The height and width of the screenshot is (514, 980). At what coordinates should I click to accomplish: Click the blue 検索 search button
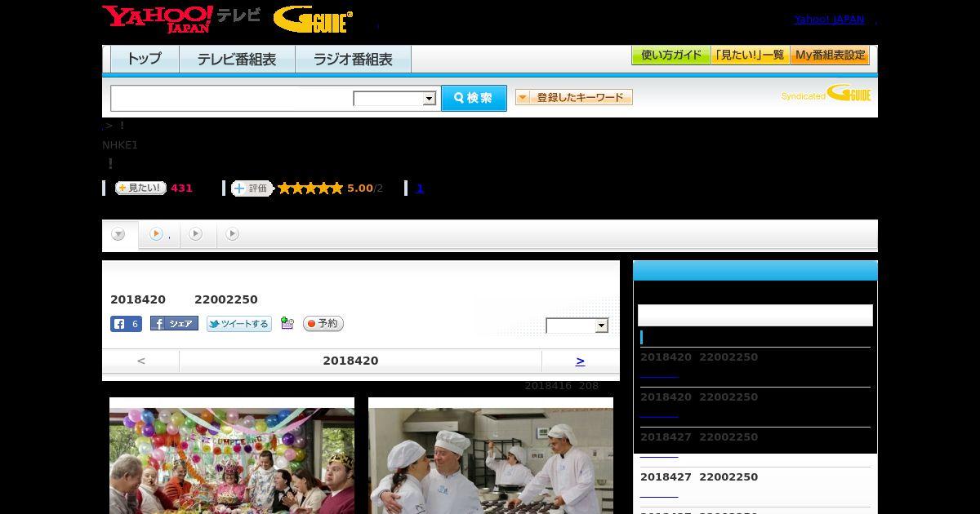[x=474, y=98]
